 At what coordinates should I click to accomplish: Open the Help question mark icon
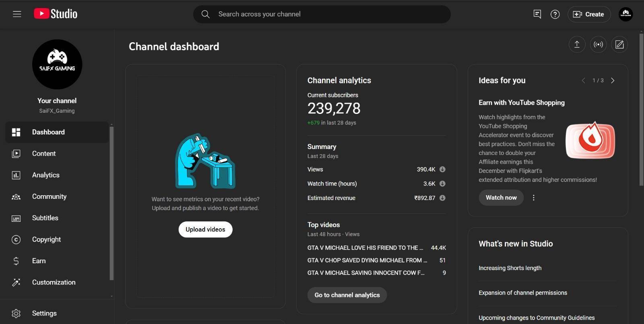(x=555, y=14)
